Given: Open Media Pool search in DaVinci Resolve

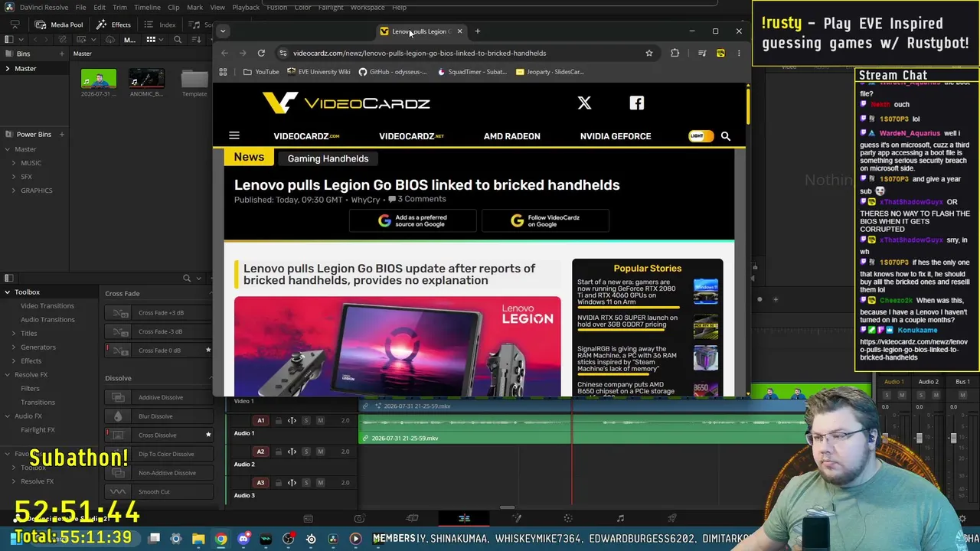Looking at the screenshot, I should click(178, 40).
